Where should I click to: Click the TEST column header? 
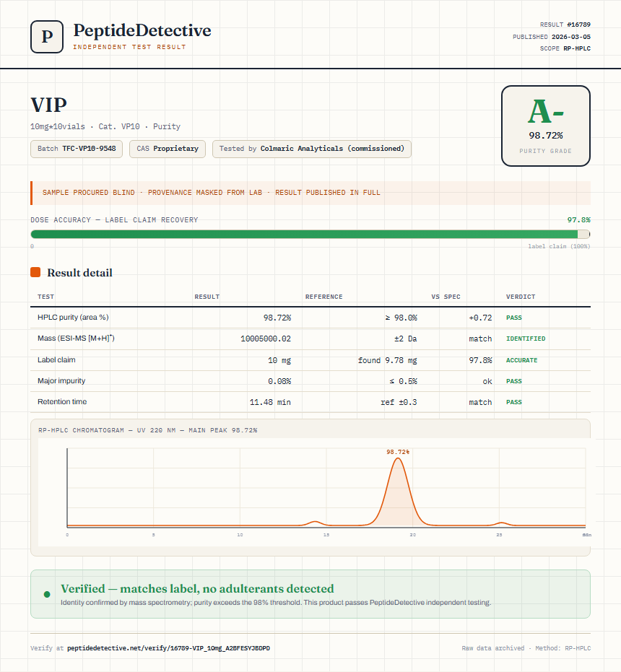46,297
